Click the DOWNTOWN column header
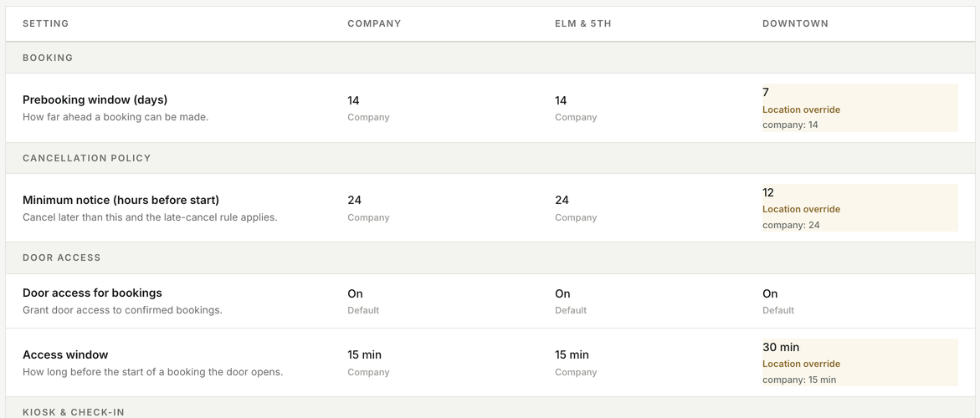The image size is (980, 418). click(795, 23)
